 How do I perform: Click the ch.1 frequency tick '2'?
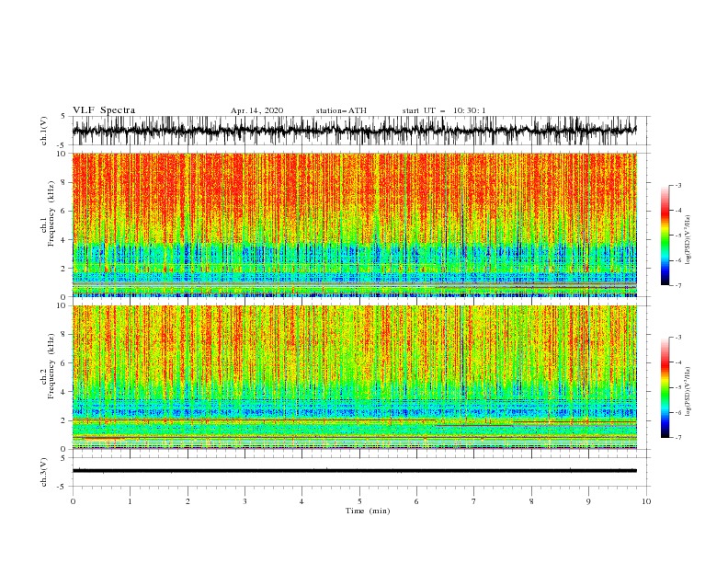pos(63,269)
